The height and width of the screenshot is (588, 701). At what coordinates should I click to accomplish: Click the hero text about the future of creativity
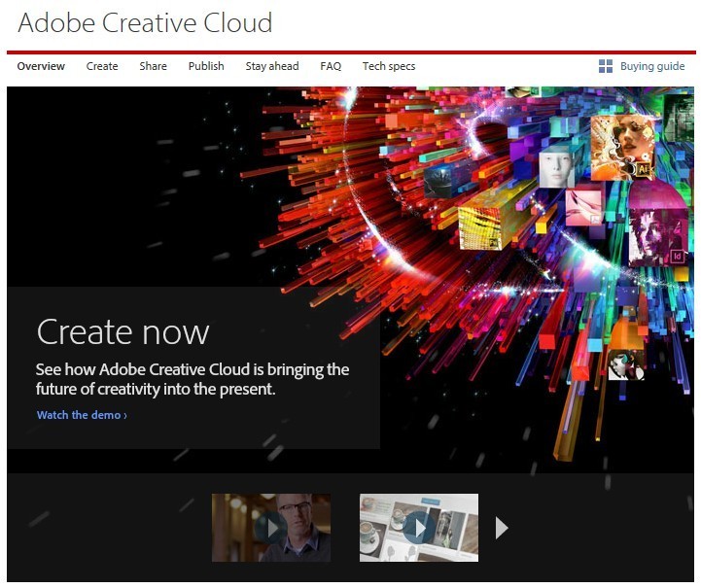point(193,379)
